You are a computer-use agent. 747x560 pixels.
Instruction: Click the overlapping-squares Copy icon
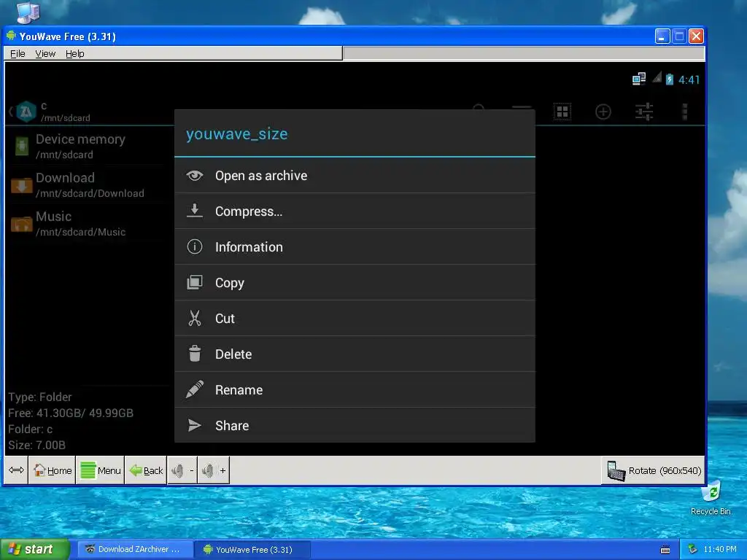194,282
